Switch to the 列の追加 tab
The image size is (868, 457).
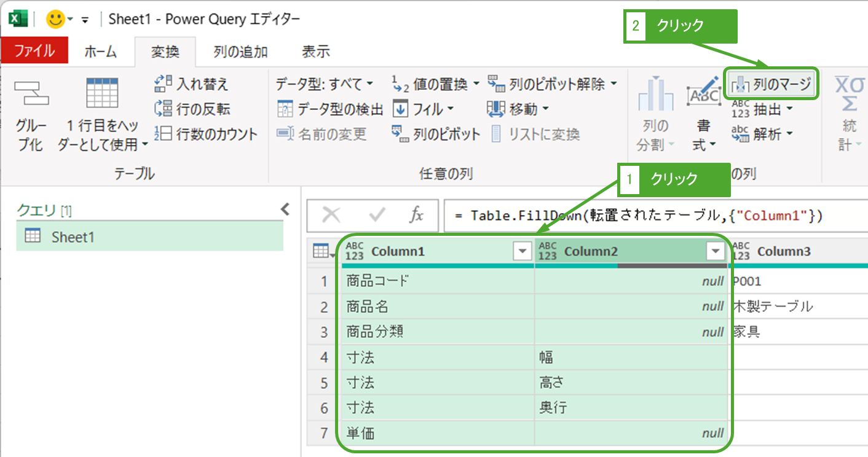[x=240, y=52]
